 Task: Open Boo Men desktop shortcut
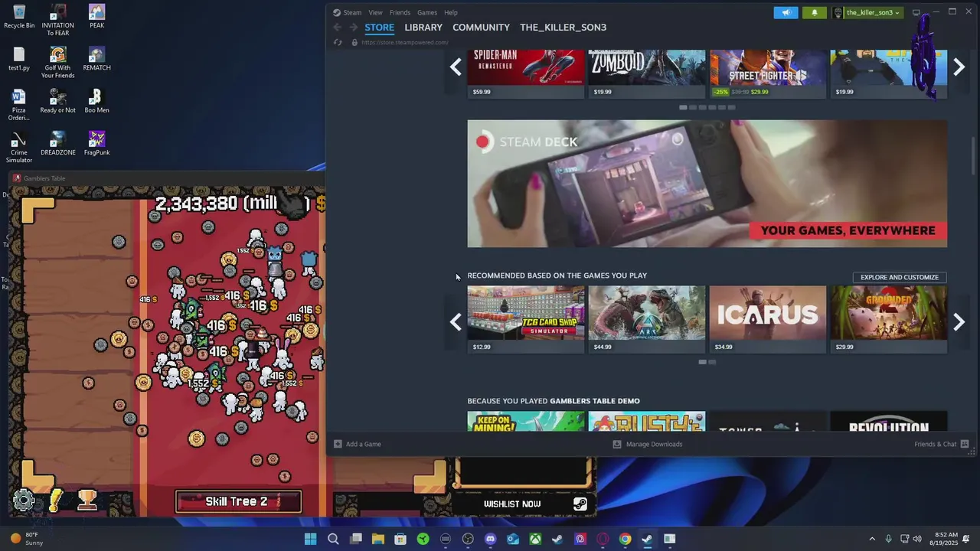(96, 102)
